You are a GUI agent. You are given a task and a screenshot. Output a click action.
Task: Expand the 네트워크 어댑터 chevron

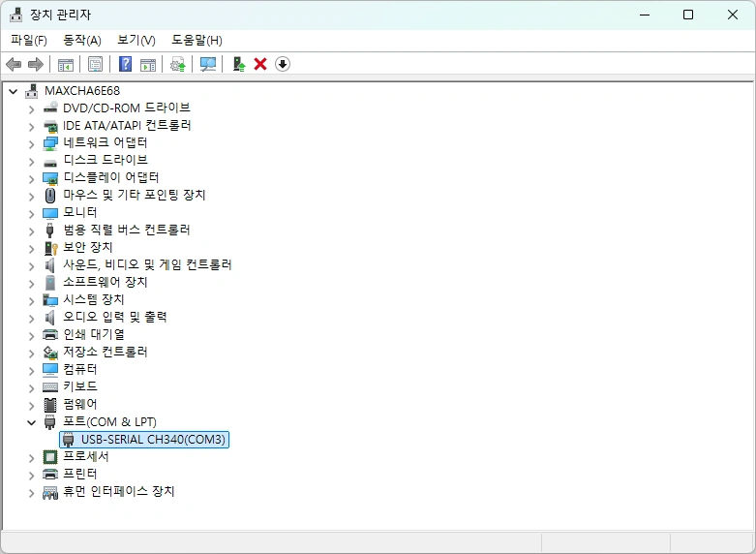[x=31, y=144]
